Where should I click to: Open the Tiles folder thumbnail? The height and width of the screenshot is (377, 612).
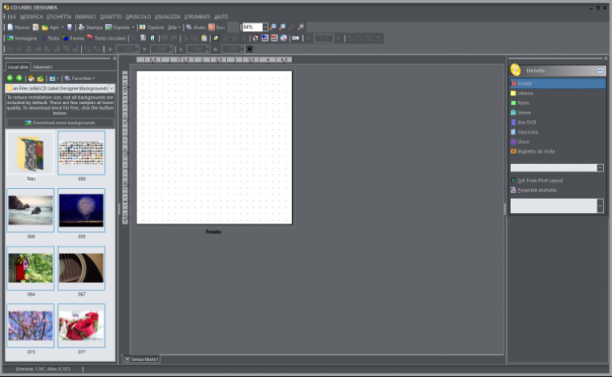[30, 153]
